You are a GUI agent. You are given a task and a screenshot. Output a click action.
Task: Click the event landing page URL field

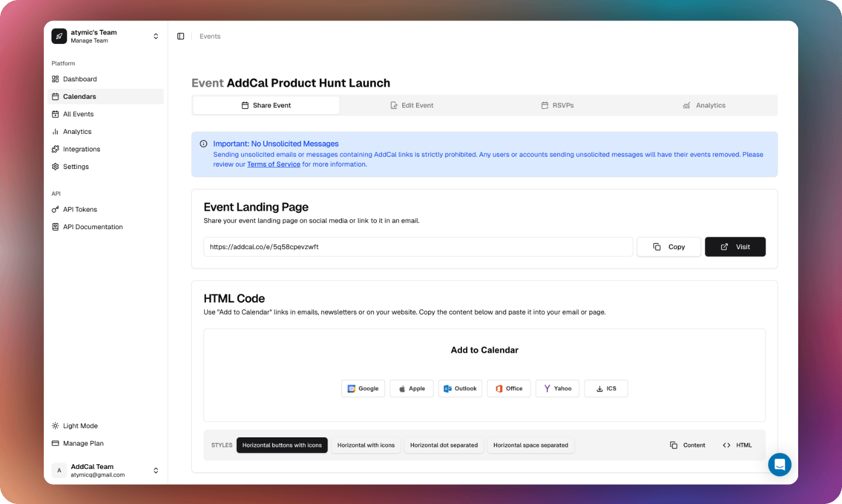point(418,247)
